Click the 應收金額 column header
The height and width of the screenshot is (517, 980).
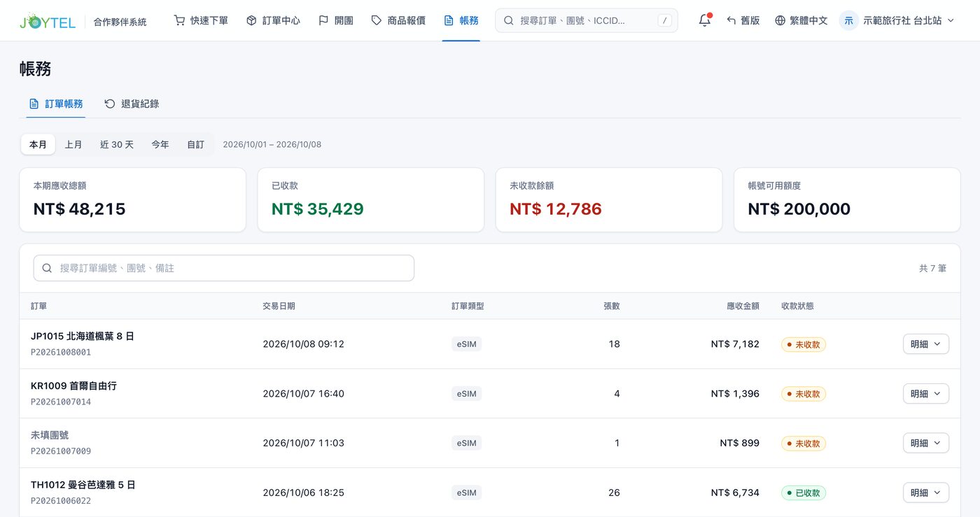pos(743,306)
